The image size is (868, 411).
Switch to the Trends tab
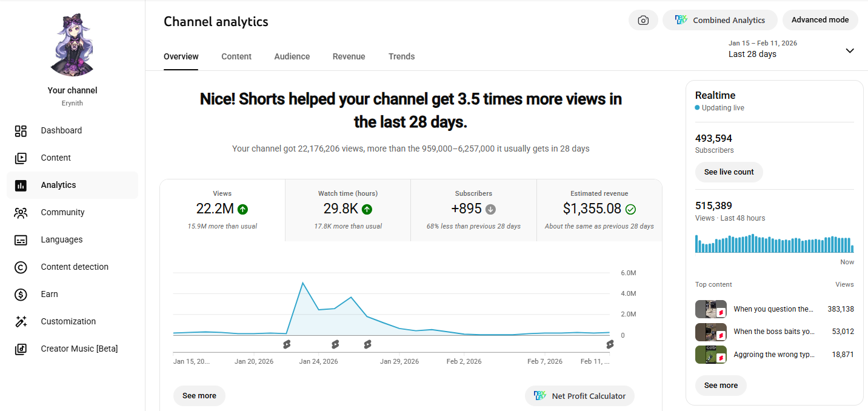coord(402,56)
